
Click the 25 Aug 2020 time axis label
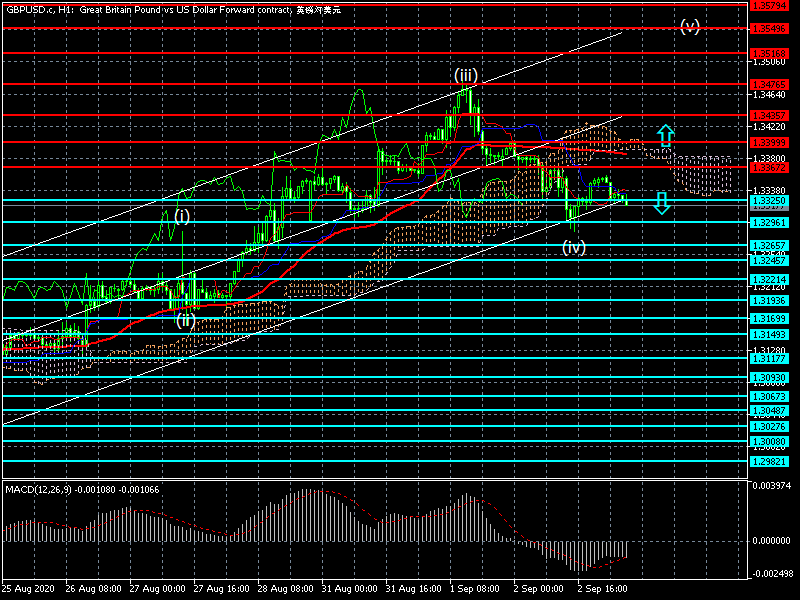point(27,589)
